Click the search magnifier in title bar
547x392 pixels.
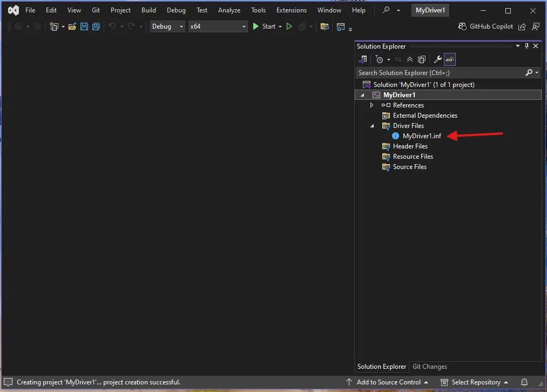[x=386, y=10]
